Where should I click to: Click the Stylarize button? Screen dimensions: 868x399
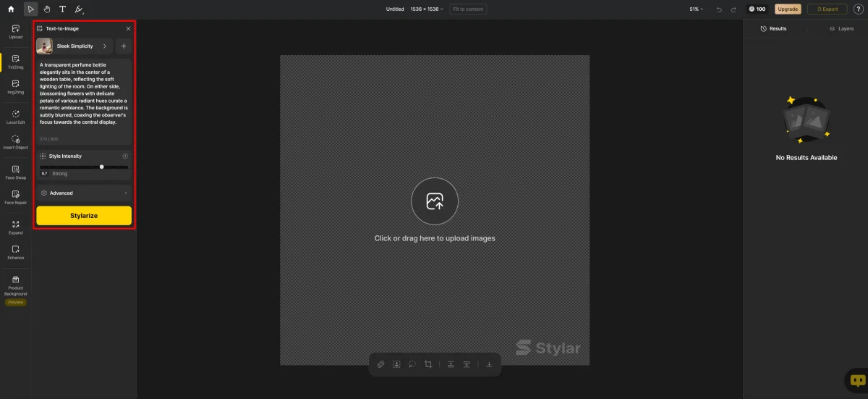click(x=84, y=215)
